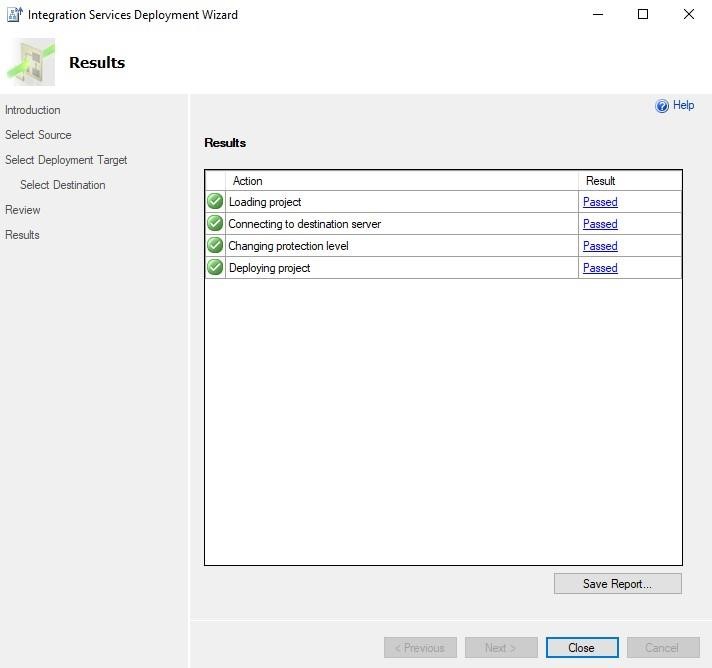This screenshot has width=712, height=668.
Task: Select the Select Source step in the sidebar
Action: click(38, 135)
